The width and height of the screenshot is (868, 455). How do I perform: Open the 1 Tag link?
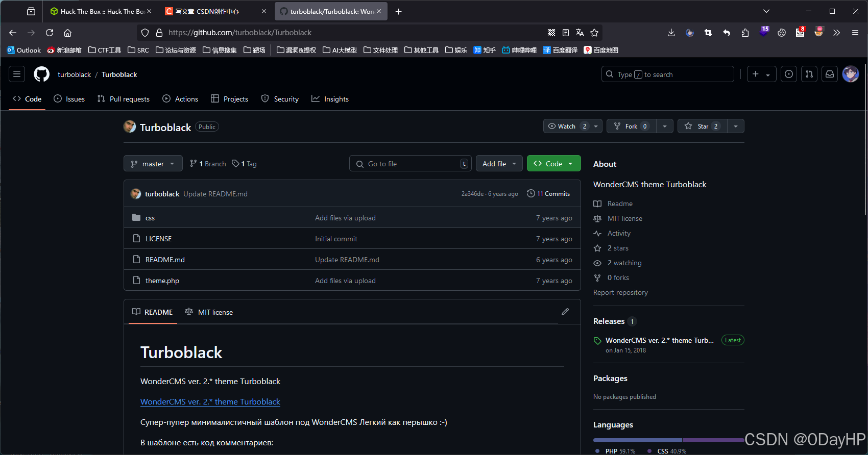tap(244, 164)
